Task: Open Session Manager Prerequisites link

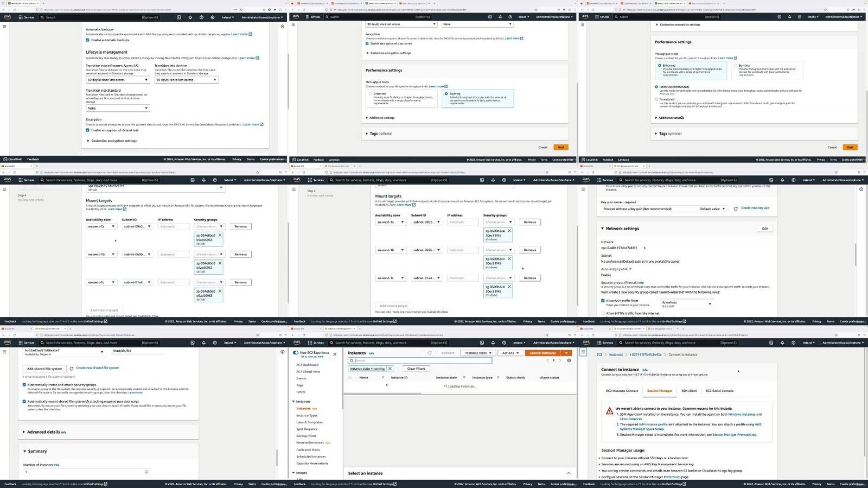Action: 734,434
